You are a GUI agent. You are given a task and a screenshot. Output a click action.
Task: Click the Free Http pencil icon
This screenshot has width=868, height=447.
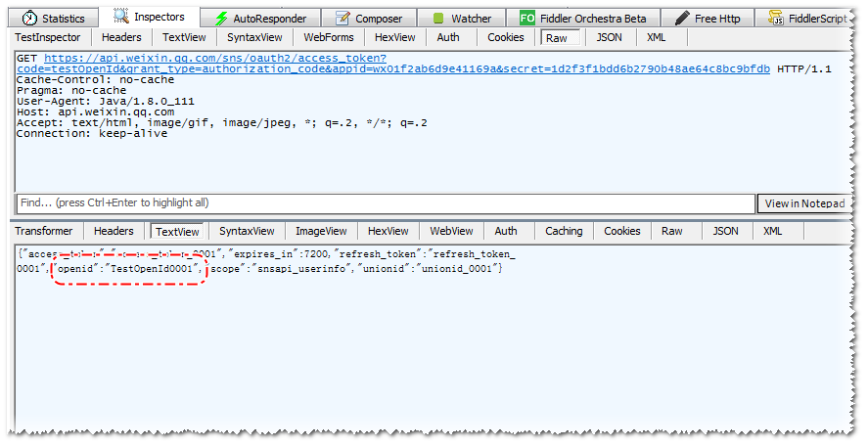tap(682, 19)
